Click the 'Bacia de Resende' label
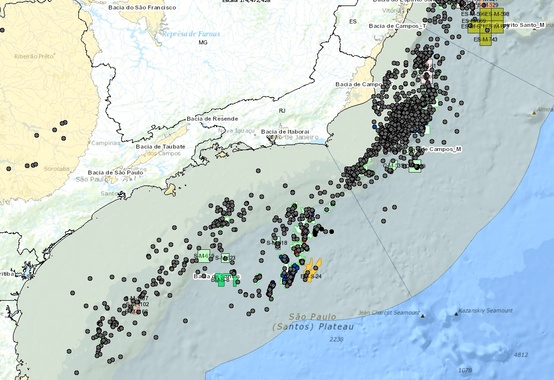Screen dimensions: 554x380 212,119
